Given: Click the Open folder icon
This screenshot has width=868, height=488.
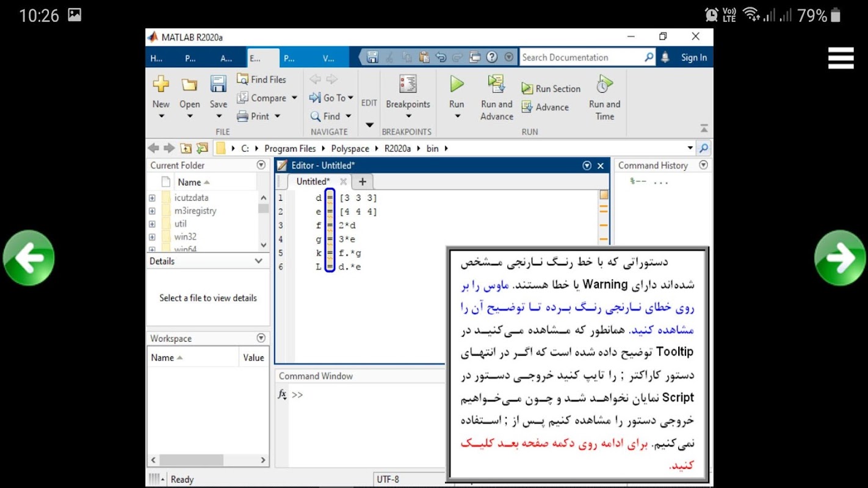Looking at the screenshot, I should (x=189, y=85).
